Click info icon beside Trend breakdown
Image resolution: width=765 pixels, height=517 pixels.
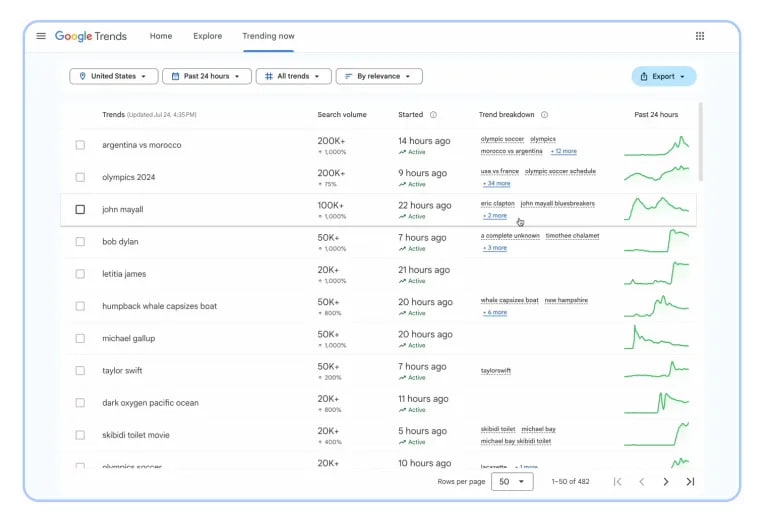[x=544, y=115]
